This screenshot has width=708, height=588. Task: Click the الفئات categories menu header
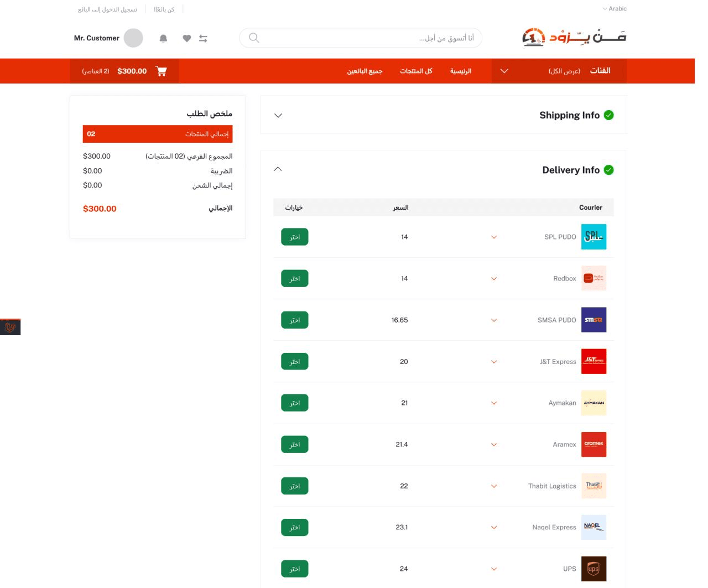pos(600,71)
